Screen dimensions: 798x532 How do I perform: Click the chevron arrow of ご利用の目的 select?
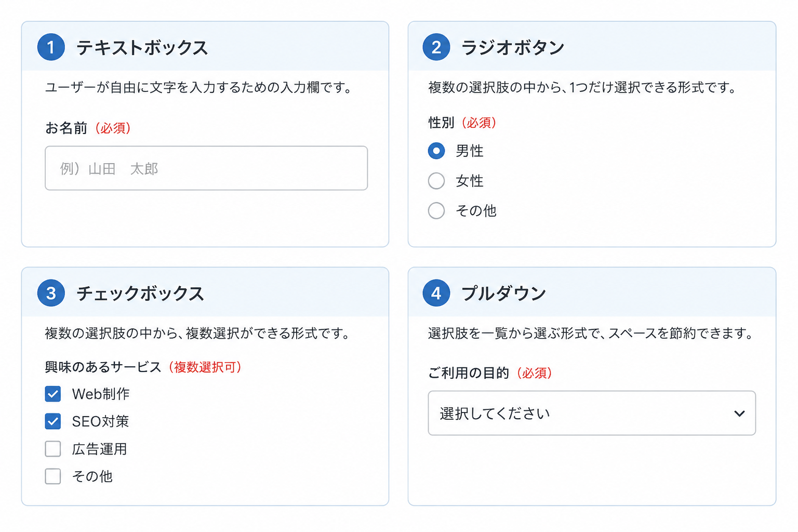[739, 414]
